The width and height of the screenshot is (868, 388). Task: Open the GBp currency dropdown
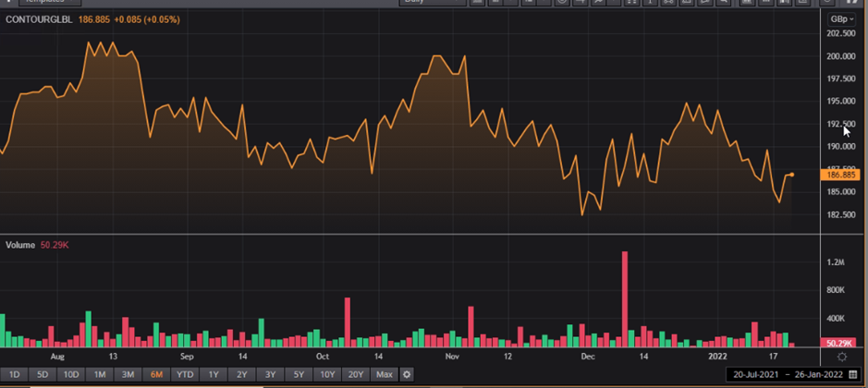pos(841,19)
